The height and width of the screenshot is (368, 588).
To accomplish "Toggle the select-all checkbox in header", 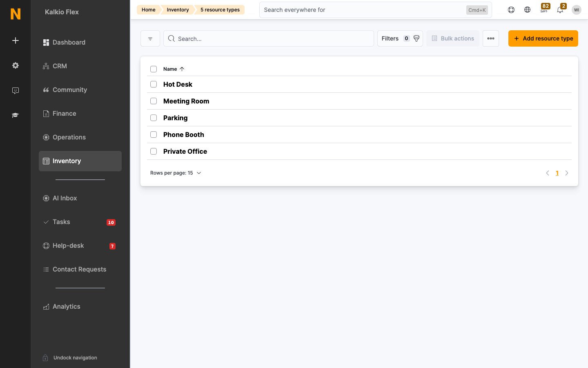I will click(154, 69).
